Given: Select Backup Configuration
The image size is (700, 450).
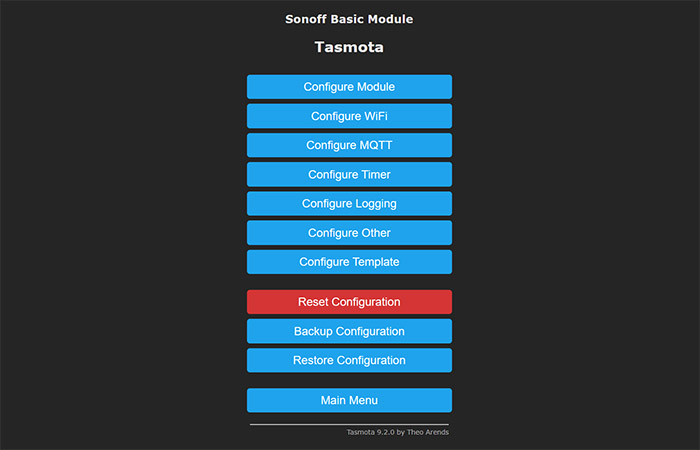Looking at the screenshot, I should click(x=349, y=331).
